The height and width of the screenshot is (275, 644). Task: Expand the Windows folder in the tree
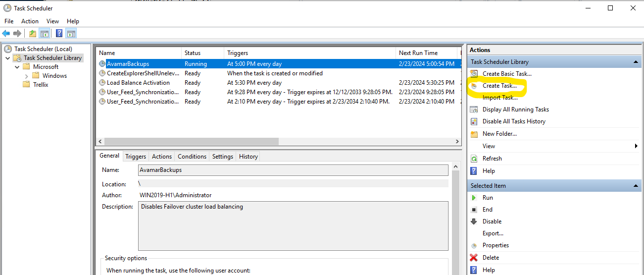coord(26,76)
